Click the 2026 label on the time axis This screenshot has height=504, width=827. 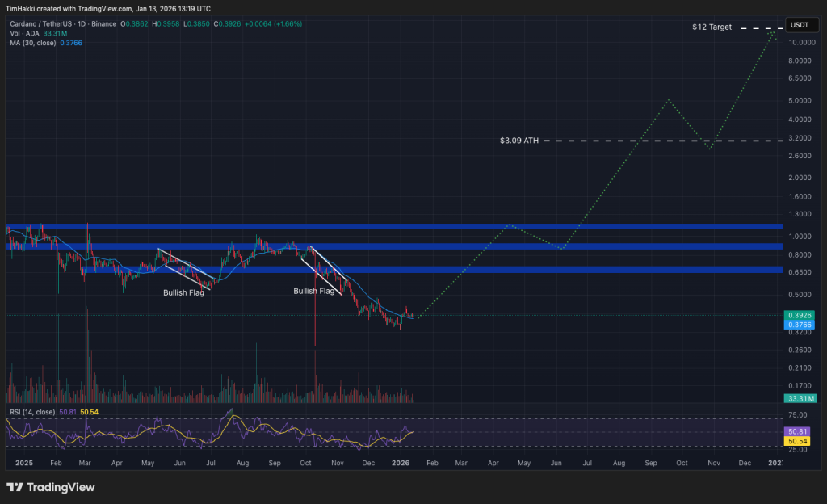(x=401, y=463)
